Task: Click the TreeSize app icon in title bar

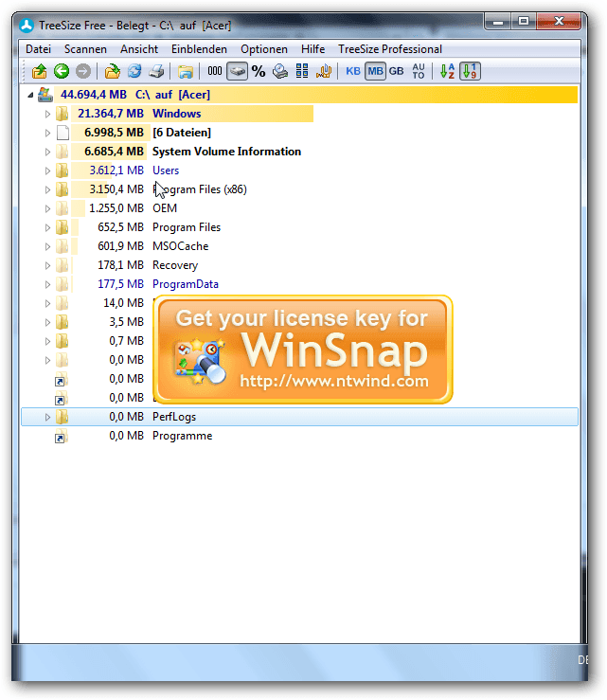Action: 27,26
